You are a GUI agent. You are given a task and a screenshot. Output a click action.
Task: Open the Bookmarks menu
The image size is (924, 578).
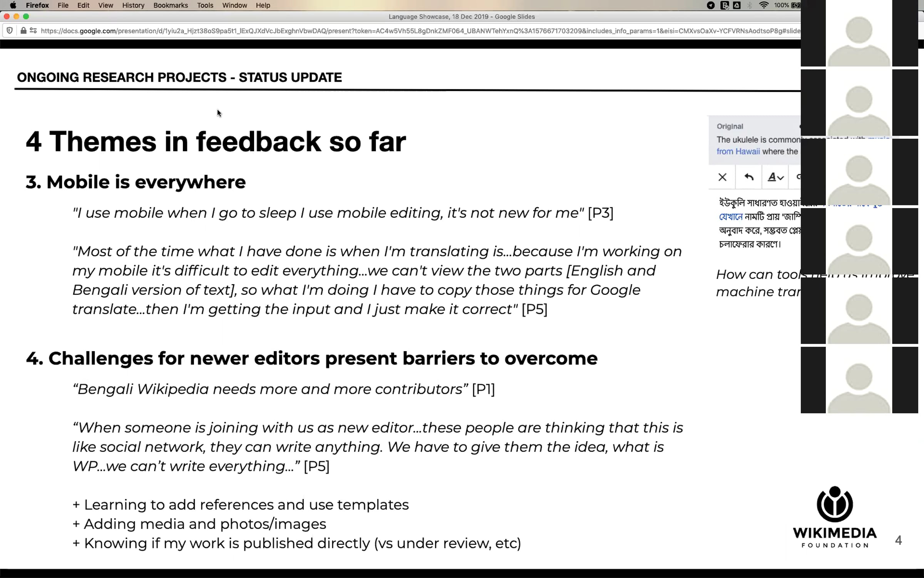[x=171, y=5]
